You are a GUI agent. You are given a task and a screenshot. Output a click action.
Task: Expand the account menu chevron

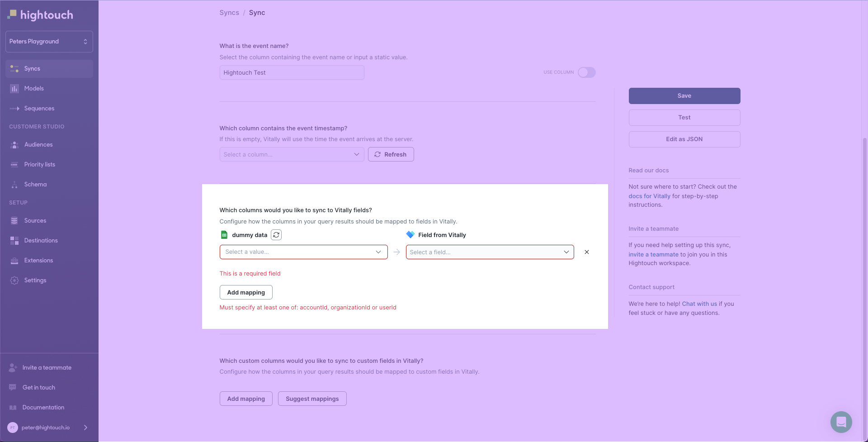coord(85,428)
